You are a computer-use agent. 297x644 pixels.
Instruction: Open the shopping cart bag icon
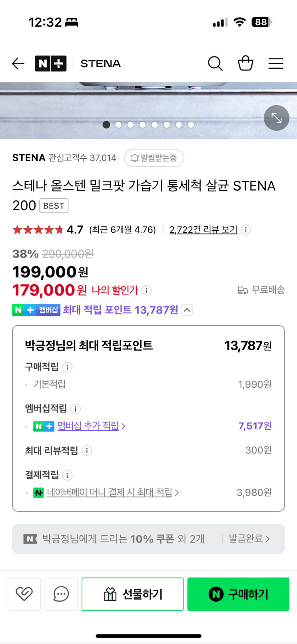click(245, 63)
